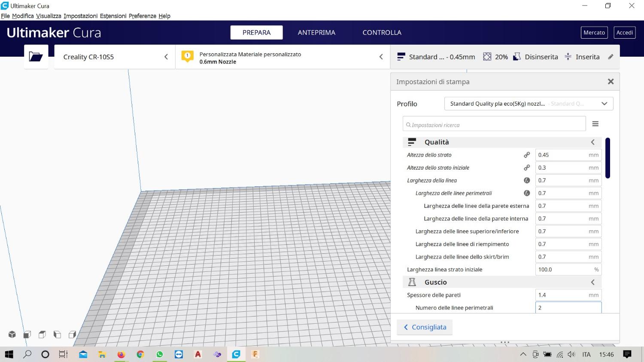Switch to top view cube icon
The height and width of the screenshot is (362, 644).
[42, 335]
